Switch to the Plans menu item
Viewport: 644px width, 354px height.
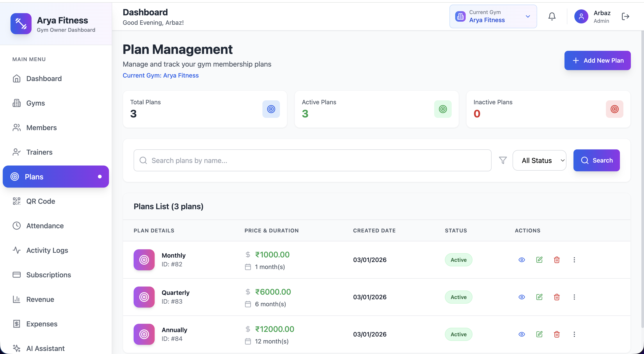[34, 177]
